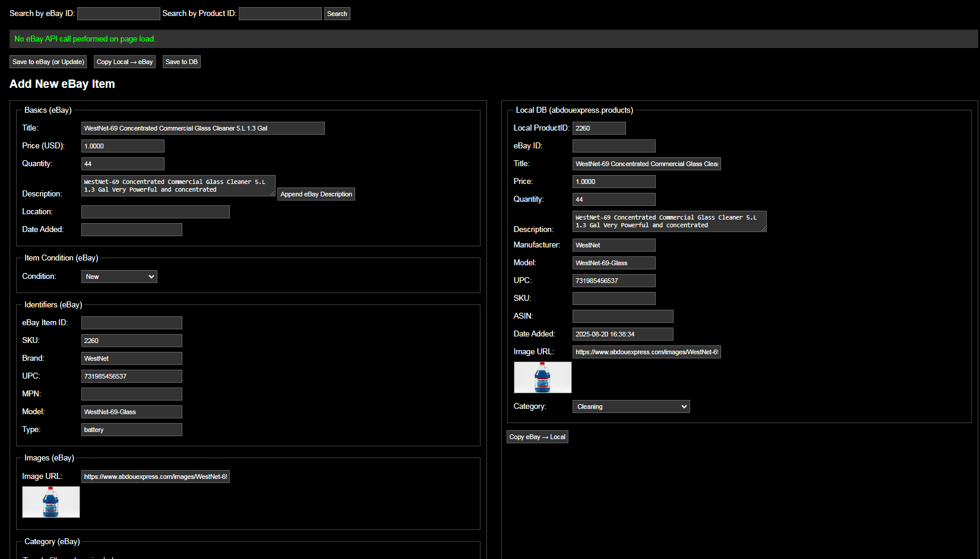Focus the Search by Product ID field
This screenshot has width=980, height=559.
(280, 14)
